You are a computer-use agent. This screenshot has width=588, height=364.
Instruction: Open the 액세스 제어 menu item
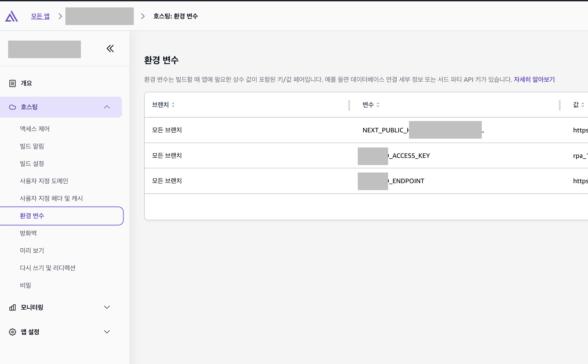(x=35, y=129)
